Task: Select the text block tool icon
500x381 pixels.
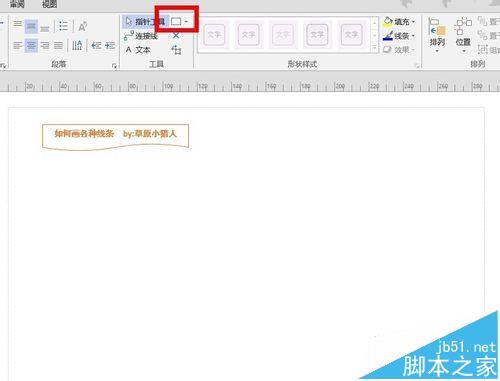Action: point(176,50)
